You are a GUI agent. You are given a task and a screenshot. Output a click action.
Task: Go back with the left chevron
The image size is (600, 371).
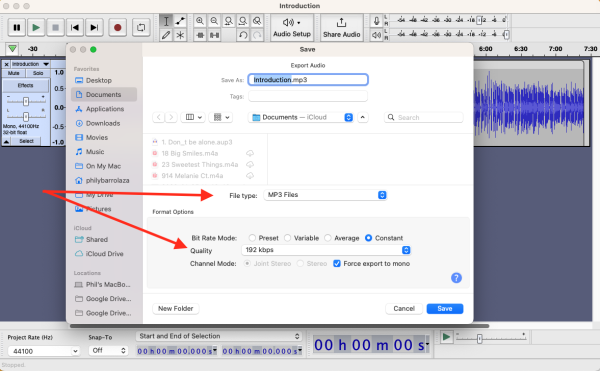tap(158, 117)
